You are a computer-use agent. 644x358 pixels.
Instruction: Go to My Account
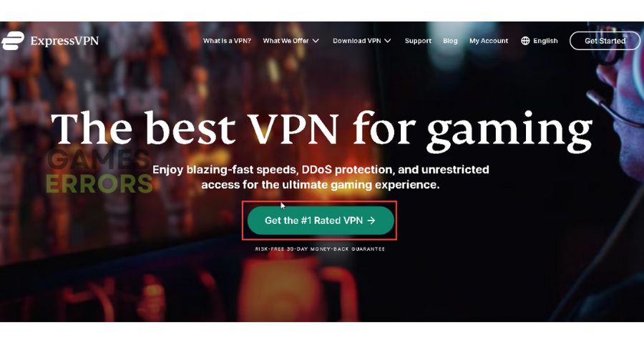coord(489,41)
